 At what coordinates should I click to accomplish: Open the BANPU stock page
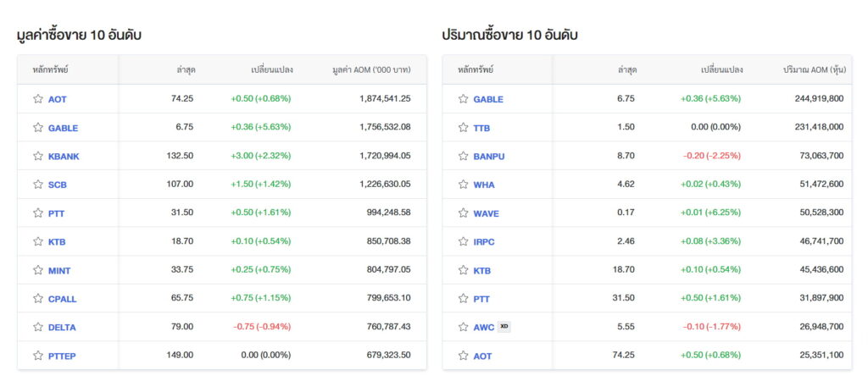(x=489, y=157)
